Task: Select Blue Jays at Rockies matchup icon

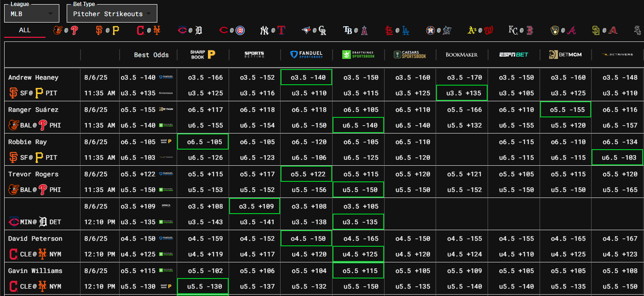Action: point(314,30)
